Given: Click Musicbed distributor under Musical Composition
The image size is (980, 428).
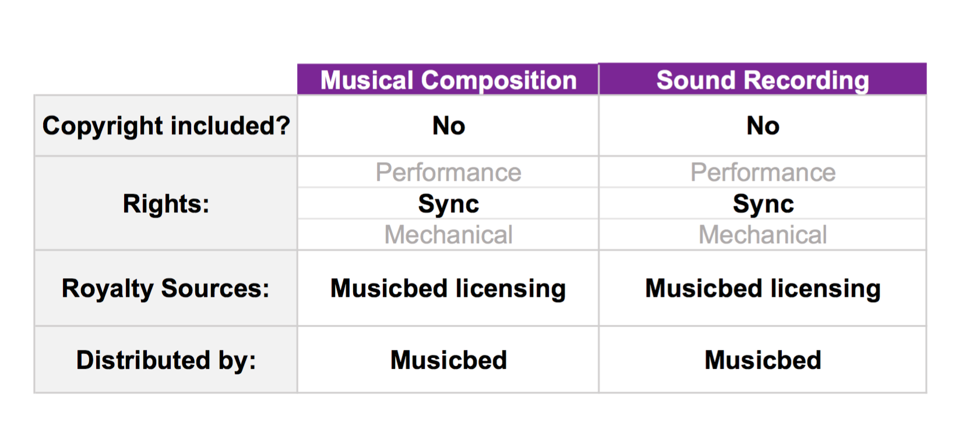Looking at the screenshot, I should (x=449, y=360).
